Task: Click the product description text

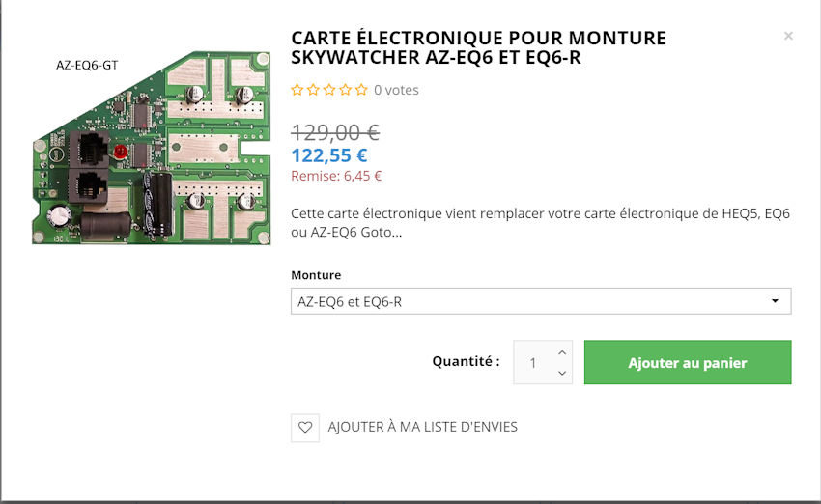Action: tap(540, 222)
